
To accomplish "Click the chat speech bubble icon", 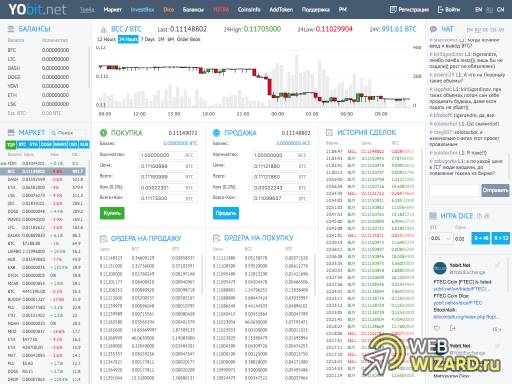I will (x=433, y=29).
